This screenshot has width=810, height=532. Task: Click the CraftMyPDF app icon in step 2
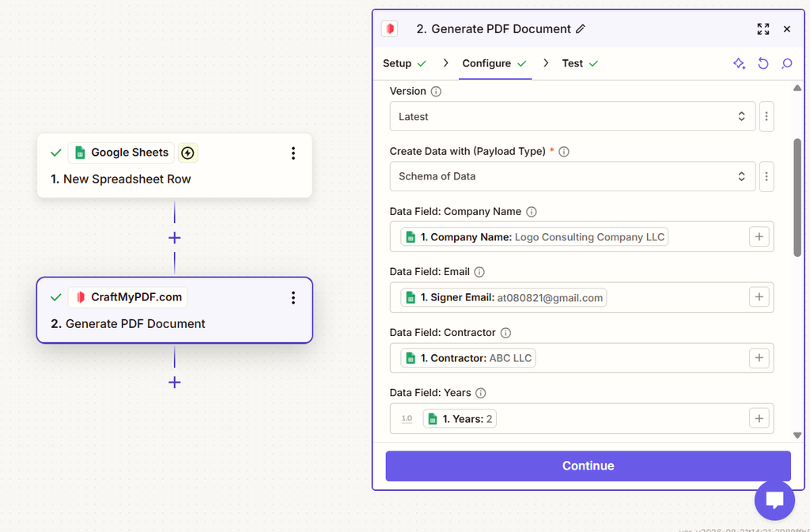tap(80, 297)
